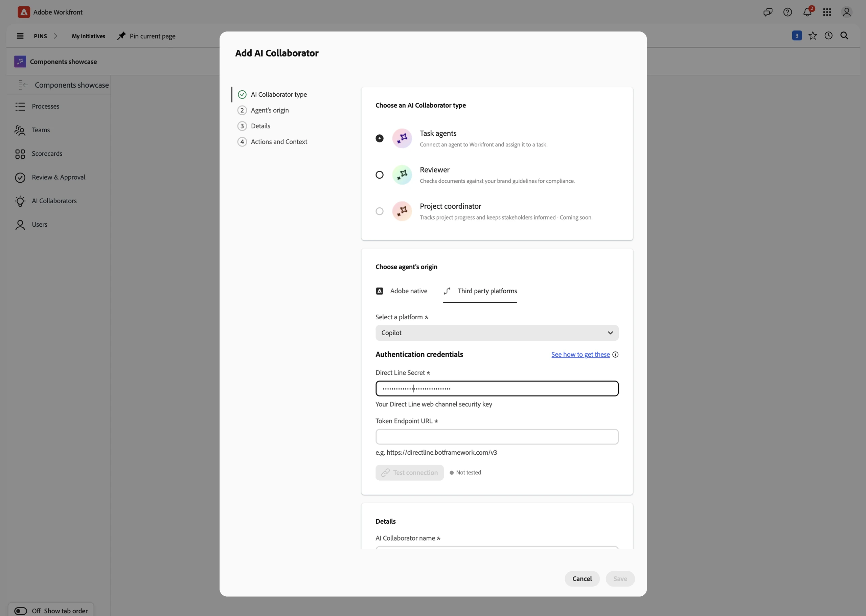866x616 pixels.
Task: Open the hamburger main menu
Action: click(20, 36)
